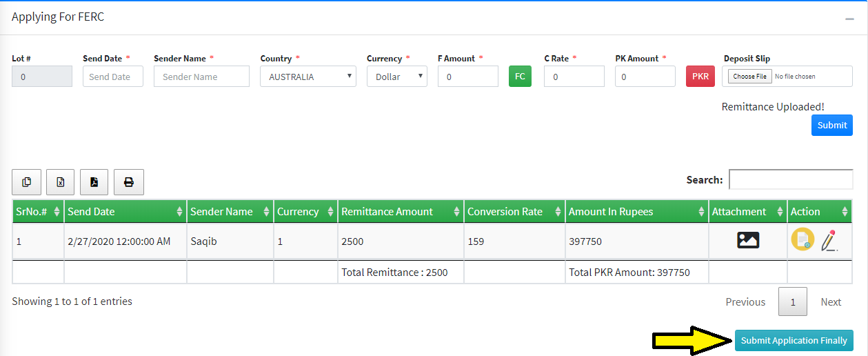
Task: Sort table by Send Date column
Action: pos(125,212)
